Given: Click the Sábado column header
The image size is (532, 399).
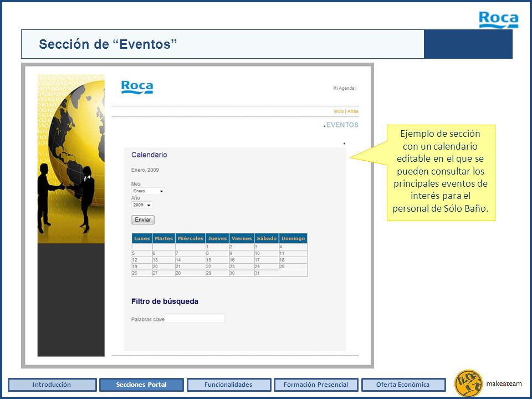Looking at the screenshot, I should tap(267, 238).
